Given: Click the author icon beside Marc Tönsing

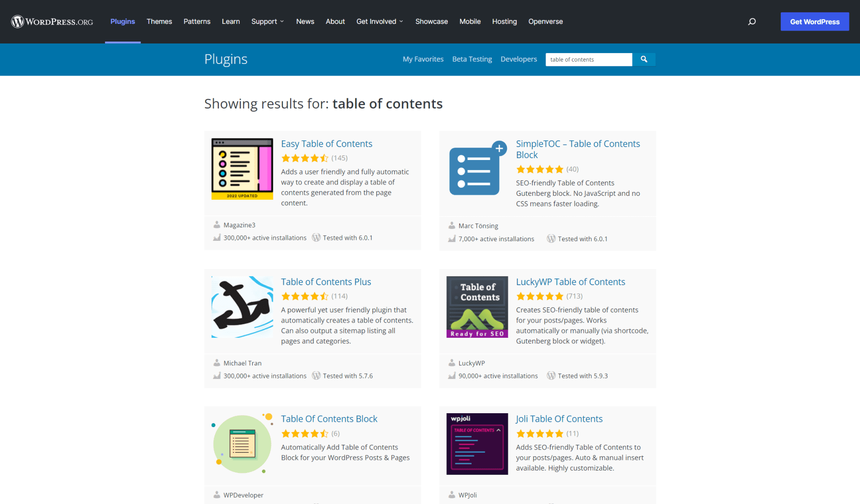Looking at the screenshot, I should point(451,225).
